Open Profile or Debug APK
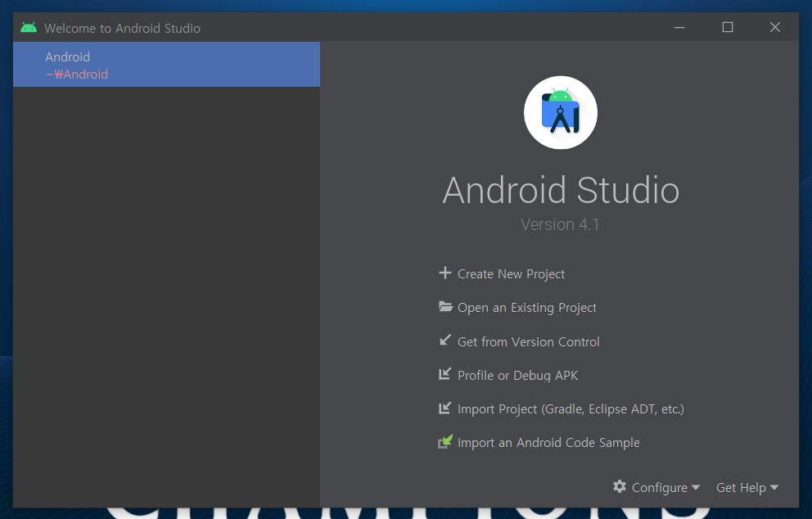This screenshot has height=519, width=812. click(x=517, y=376)
